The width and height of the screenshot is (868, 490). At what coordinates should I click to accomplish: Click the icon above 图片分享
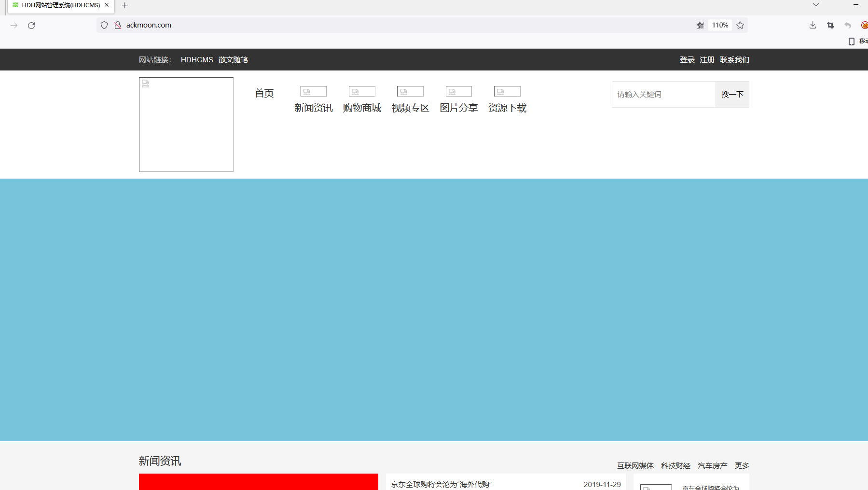(x=459, y=91)
